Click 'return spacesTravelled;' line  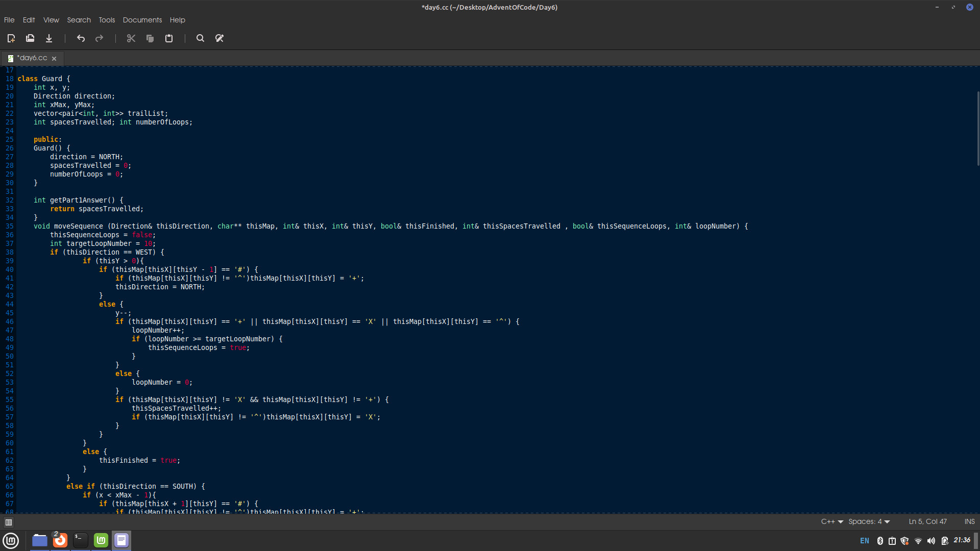[x=97, y=209]
